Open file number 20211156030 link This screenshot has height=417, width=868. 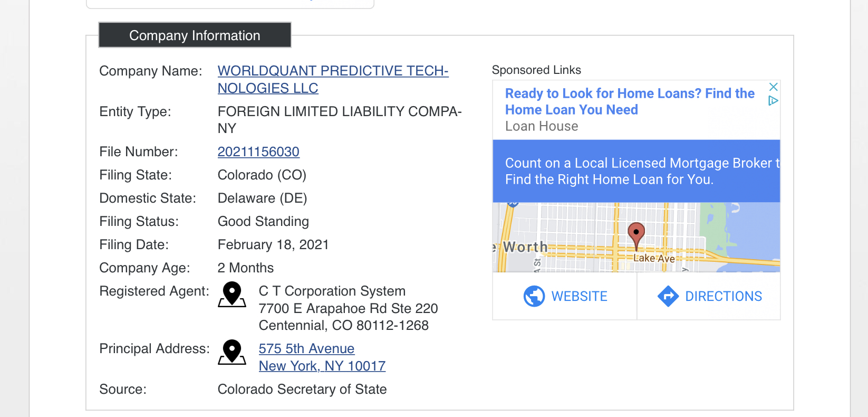coord(258,151)
